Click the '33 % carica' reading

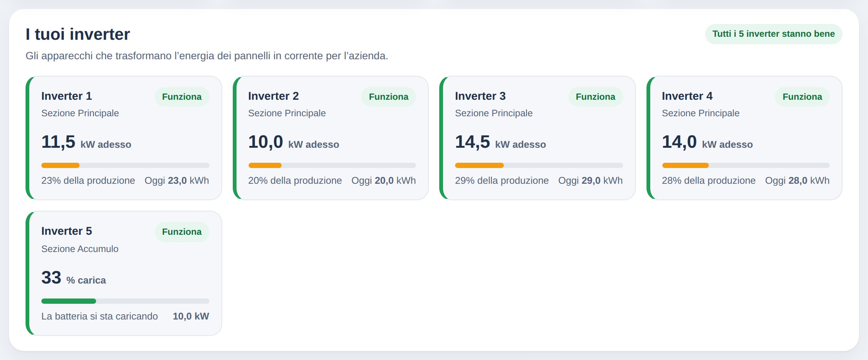74,278
